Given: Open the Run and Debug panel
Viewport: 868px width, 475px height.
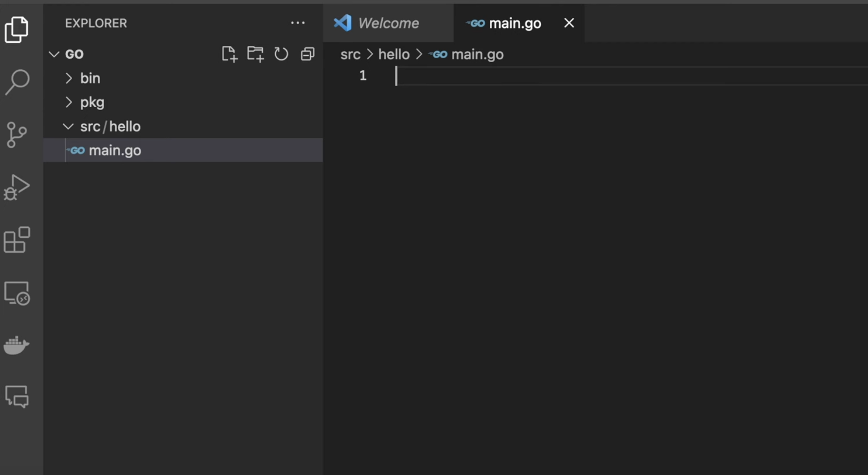Looking at the screenshot, I should pos(17,187).
